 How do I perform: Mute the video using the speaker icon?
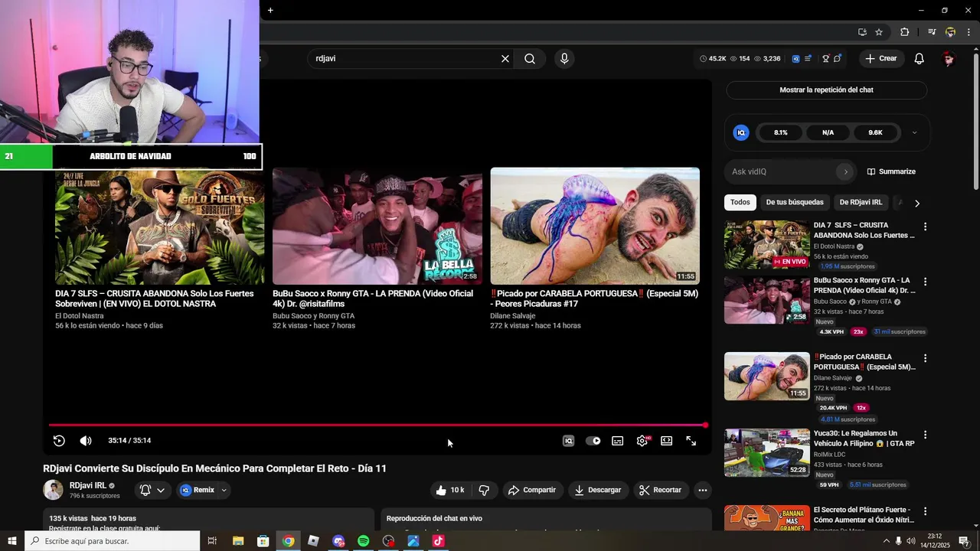coord(86,441)
